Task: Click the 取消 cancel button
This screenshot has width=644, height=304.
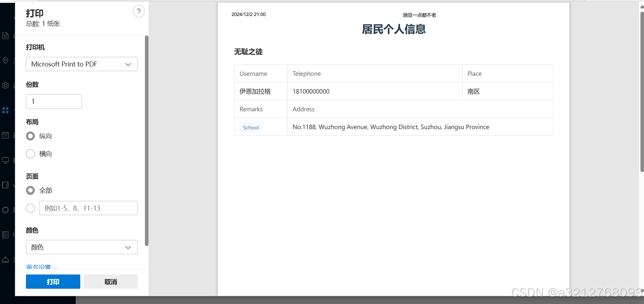Action: click(110, 282)
